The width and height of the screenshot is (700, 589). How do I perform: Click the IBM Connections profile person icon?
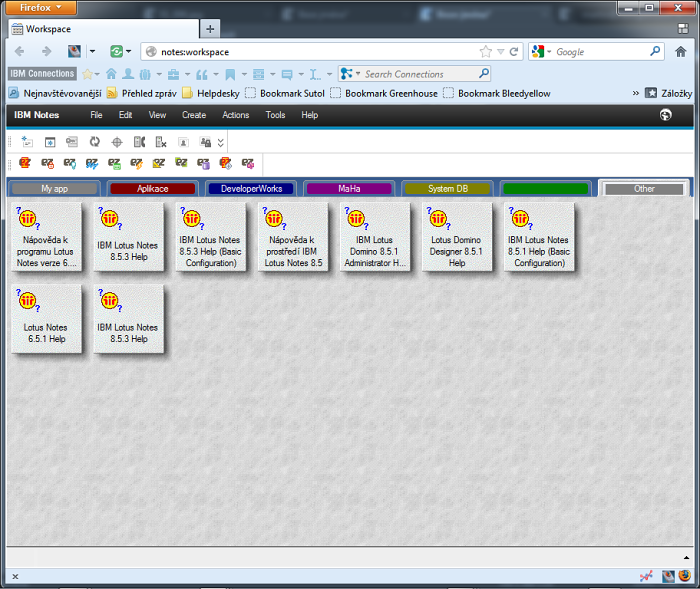coord(128,74)
